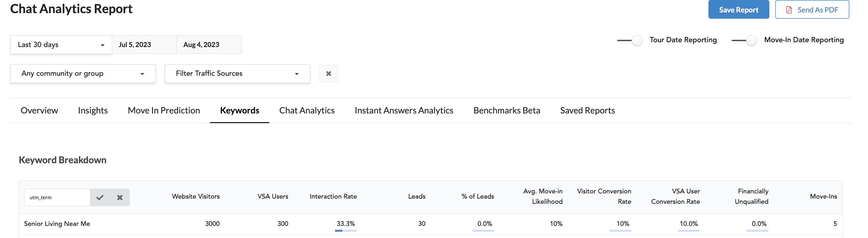868x238 pixels.
Task: Click the utm_term input field
Action: click(x=57, y=198)
